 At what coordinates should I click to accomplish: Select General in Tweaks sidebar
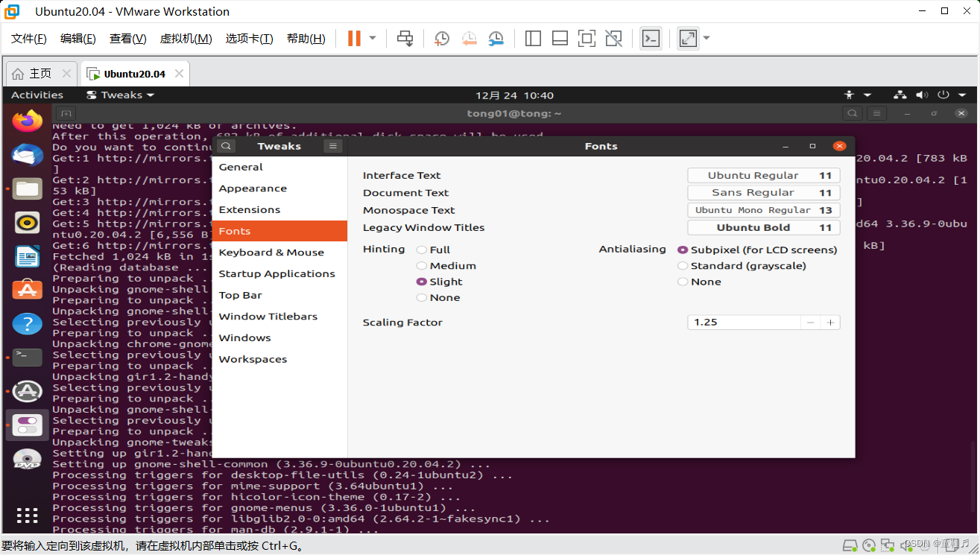point(280,167)
